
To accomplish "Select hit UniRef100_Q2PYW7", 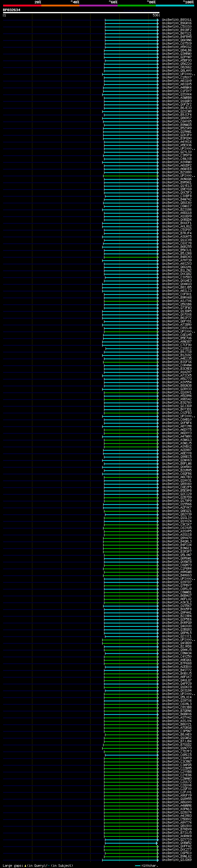I will pos(176,57).
